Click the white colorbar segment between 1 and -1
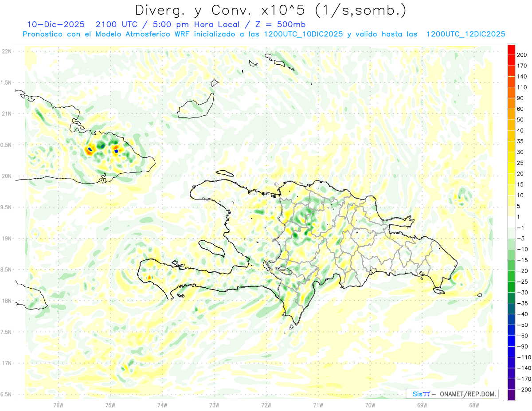The width and height of the screenshot is (532, 411). 511,222
